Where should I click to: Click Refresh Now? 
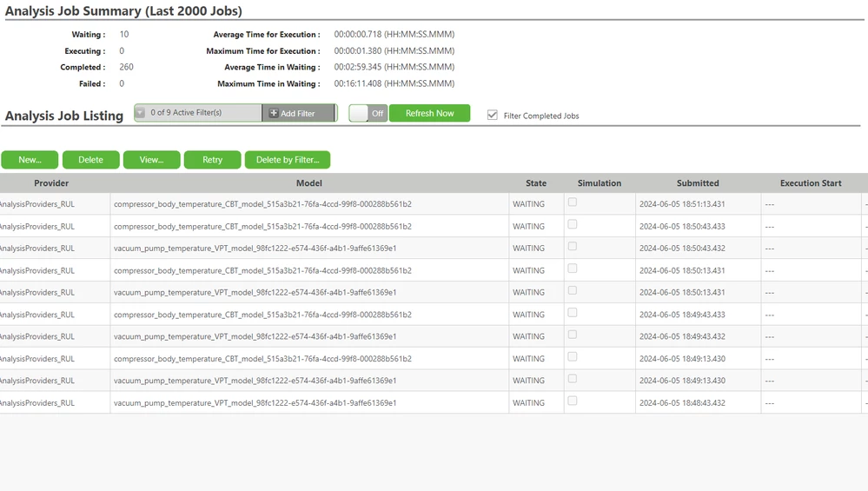pos(429,113)
